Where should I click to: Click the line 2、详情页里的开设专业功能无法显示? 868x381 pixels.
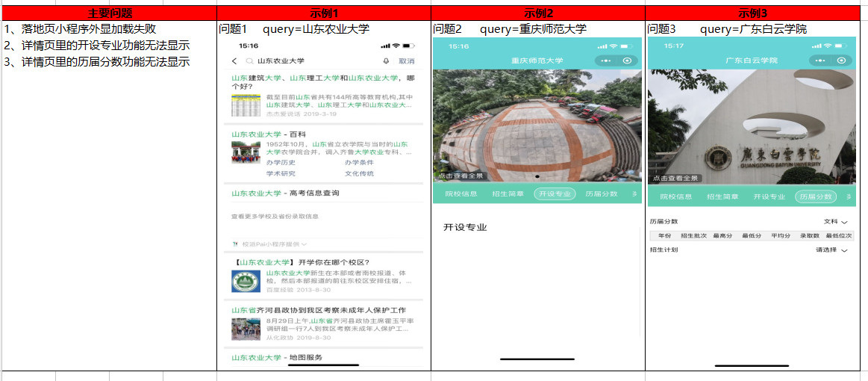(97, 46)
